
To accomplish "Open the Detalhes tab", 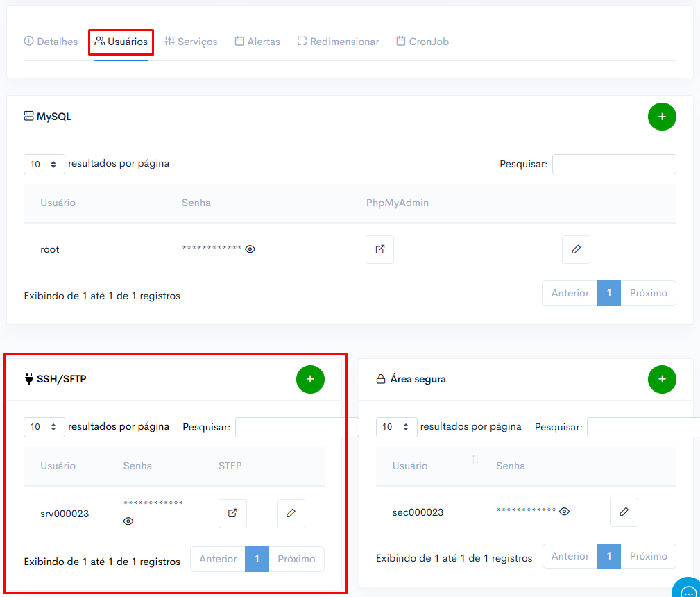I will coord(51,42).
